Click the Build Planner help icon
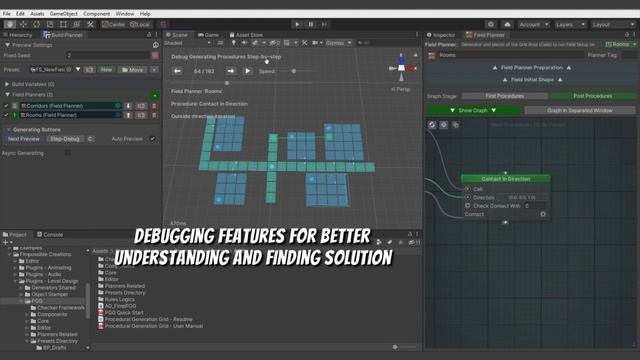The height and width of the screenshot is (360, 640). [x=156, y=45]
